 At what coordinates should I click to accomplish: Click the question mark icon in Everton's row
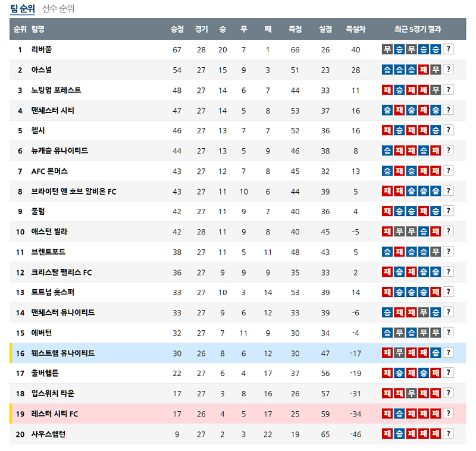pos(448,333)
